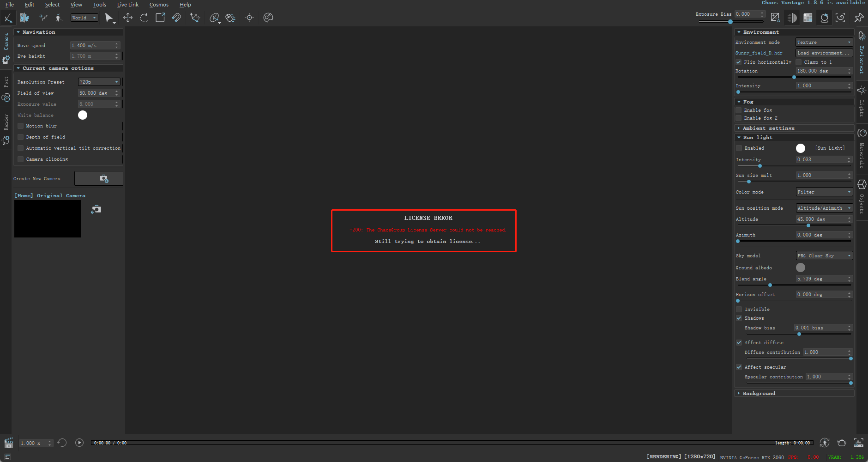Click the arrow select tool
868x462 pixels.
[x=108, y=18]
